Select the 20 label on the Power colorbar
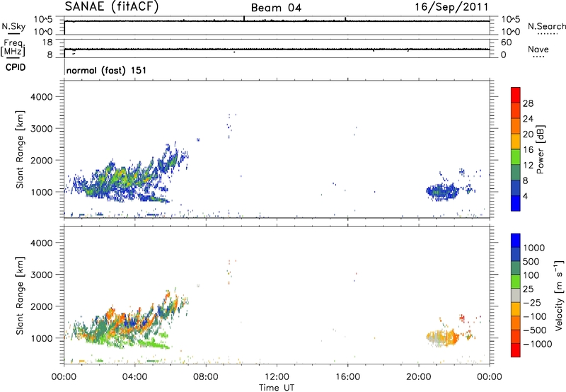The height and width of the screenshot is (392, 566). [528, 134]
